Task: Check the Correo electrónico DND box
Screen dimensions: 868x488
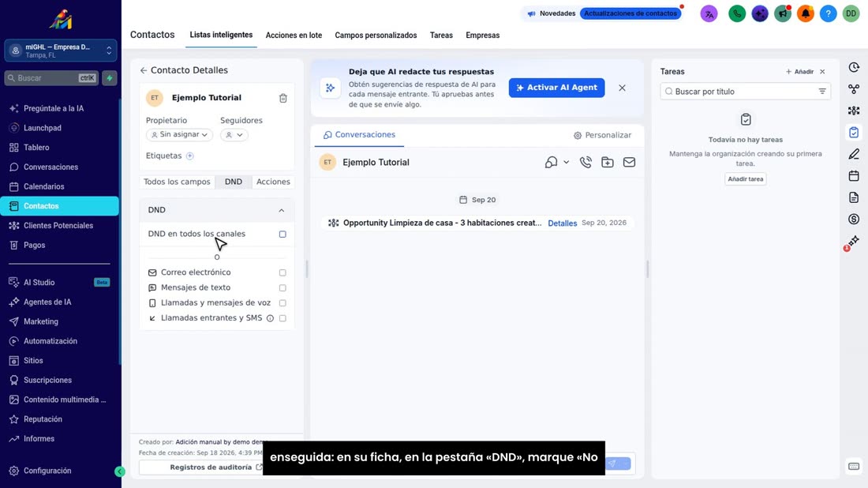Action: point(282,272)
